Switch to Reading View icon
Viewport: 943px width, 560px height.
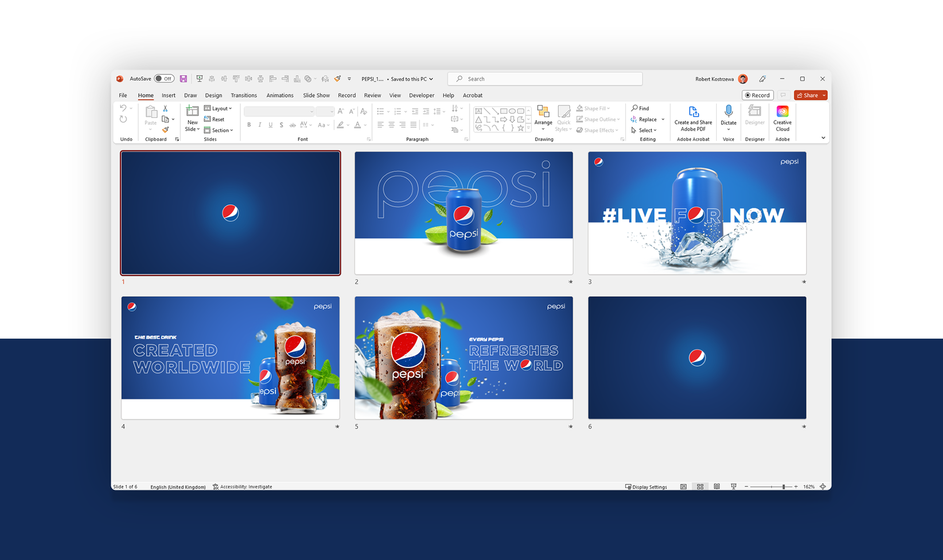click(717, 486)
